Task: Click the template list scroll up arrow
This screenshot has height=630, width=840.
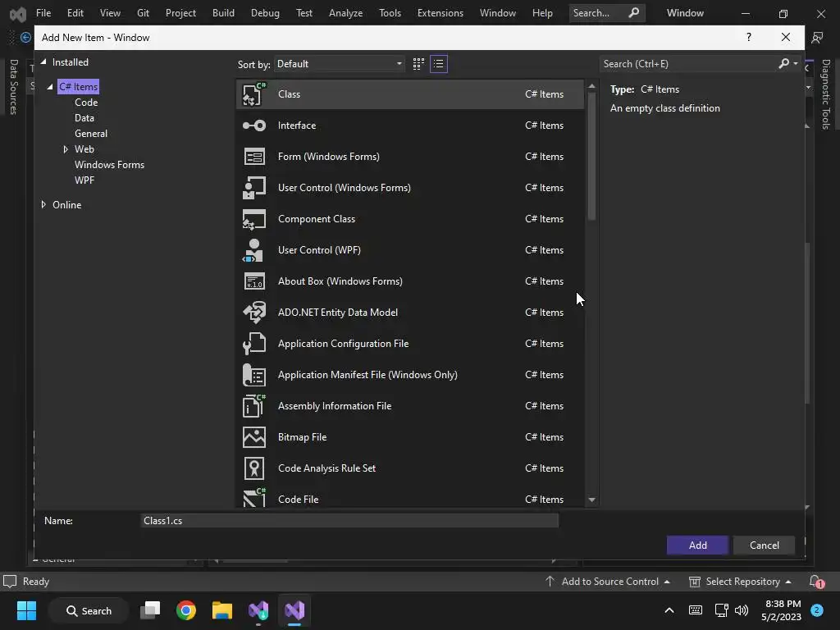Action: pyautogui.click(x=591, y=85)
